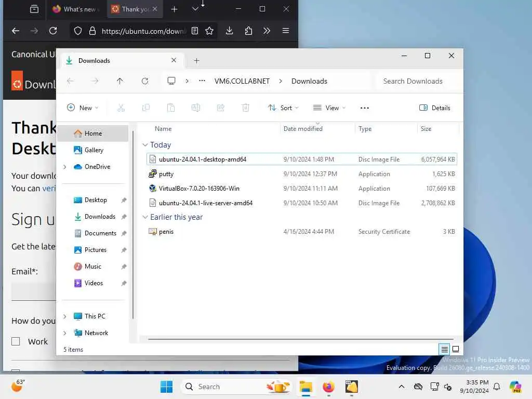Add a new Explorer tab
Viewport: 532px width, 399px height.
click(x=196, y=61)
